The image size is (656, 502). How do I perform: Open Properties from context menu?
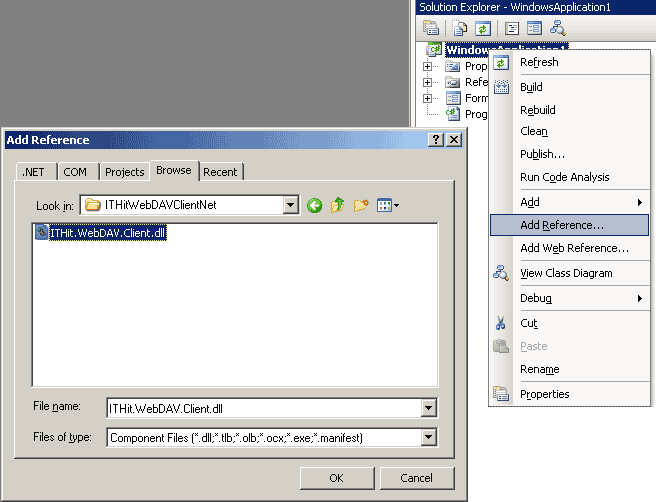tap(569, 394)
